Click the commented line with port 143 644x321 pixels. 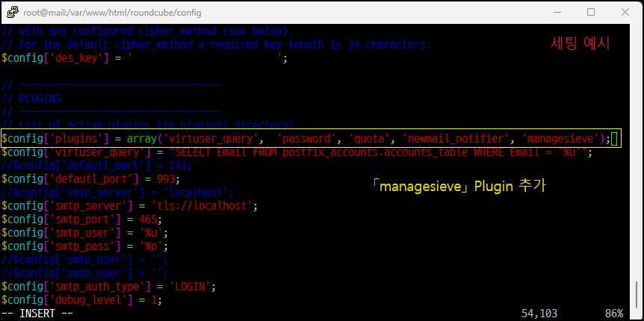coord(97,166)
